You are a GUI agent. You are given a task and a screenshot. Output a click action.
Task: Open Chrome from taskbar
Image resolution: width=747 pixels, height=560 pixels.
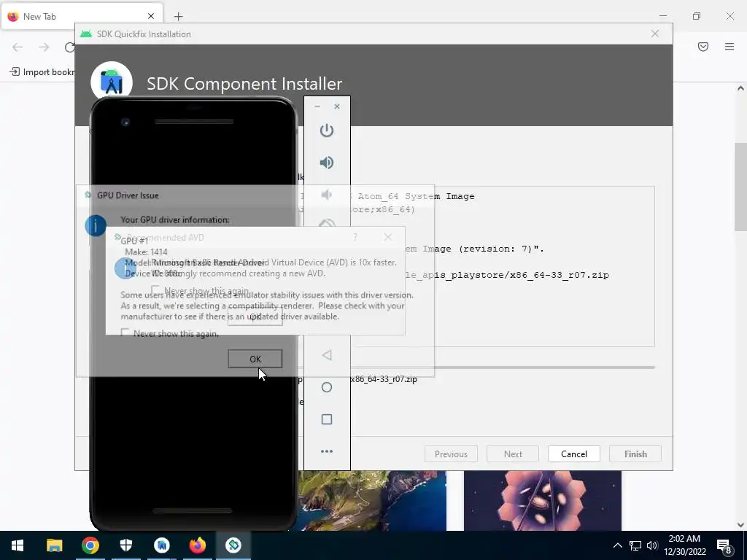[x=90, y=545]
